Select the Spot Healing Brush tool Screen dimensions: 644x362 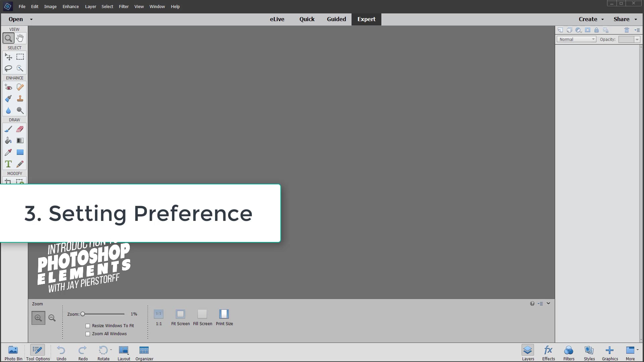pos(20,87)
